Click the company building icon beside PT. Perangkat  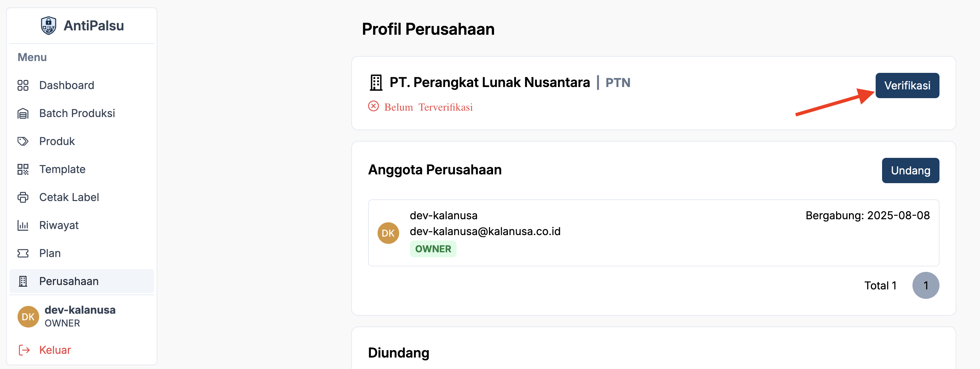[376, 82]
